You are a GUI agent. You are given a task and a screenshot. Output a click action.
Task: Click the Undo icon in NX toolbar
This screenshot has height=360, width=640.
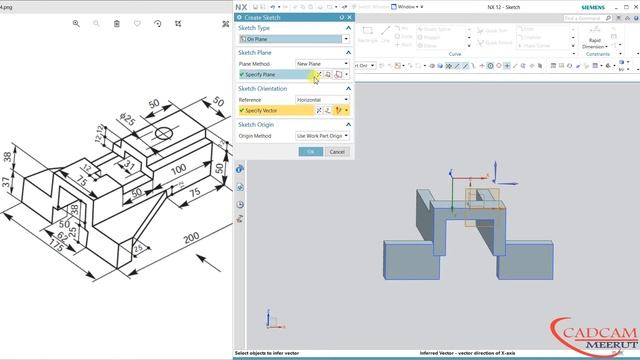(273, 7)
